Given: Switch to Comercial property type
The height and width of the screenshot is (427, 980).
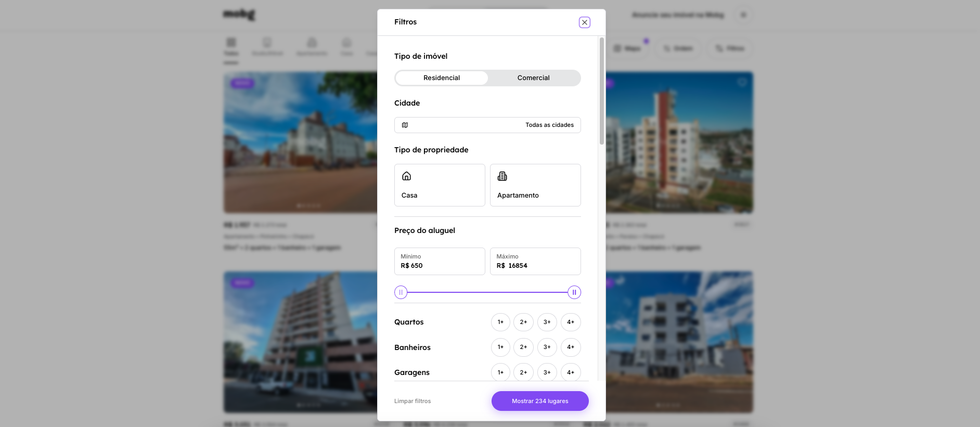Looking at the screenshot, I should [534, 78].
